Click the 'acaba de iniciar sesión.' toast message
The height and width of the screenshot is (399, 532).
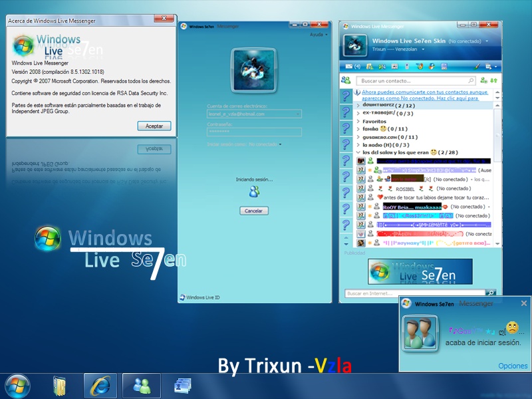click(483, 342)
